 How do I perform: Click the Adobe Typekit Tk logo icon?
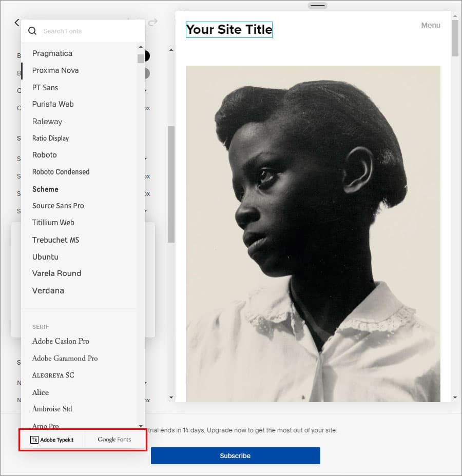34,440
